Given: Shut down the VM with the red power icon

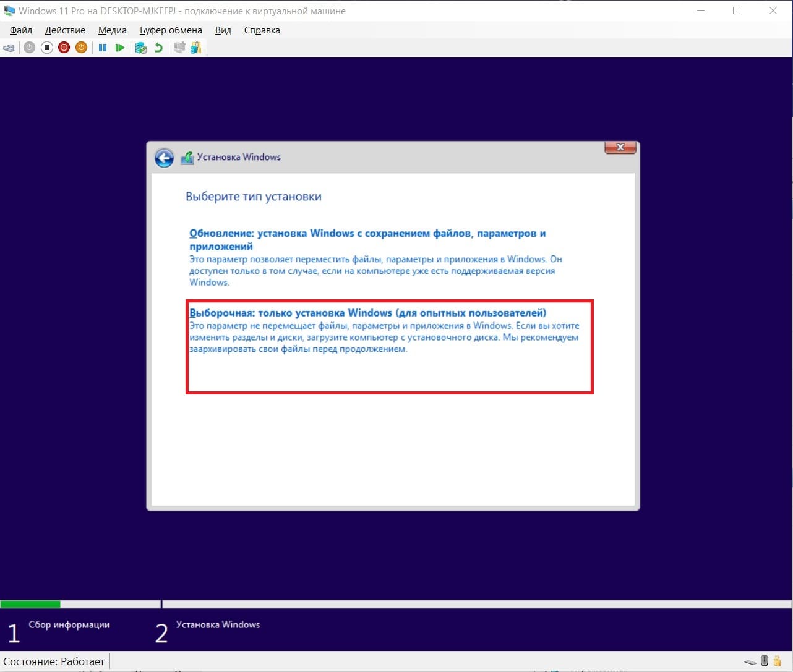Looking at the screenshot, I should [64, 48].
